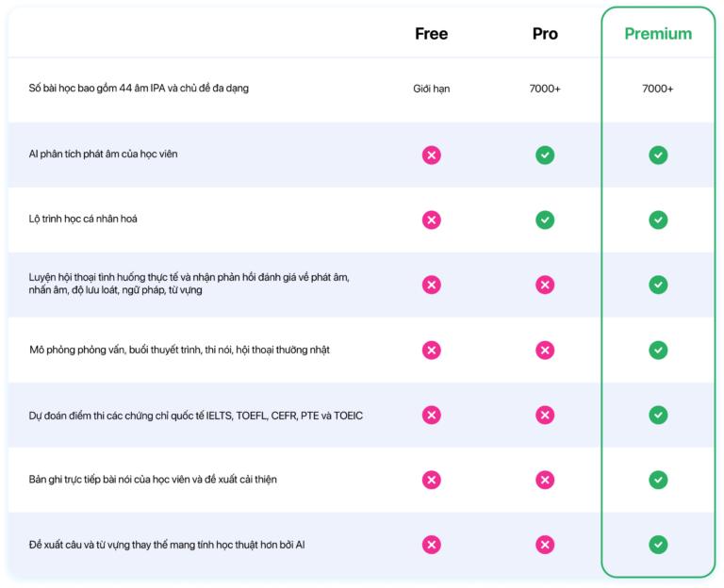
Task: Click the Free red X for Lộ trình học cá nhân hoá
Action: (x=431, y=220)
